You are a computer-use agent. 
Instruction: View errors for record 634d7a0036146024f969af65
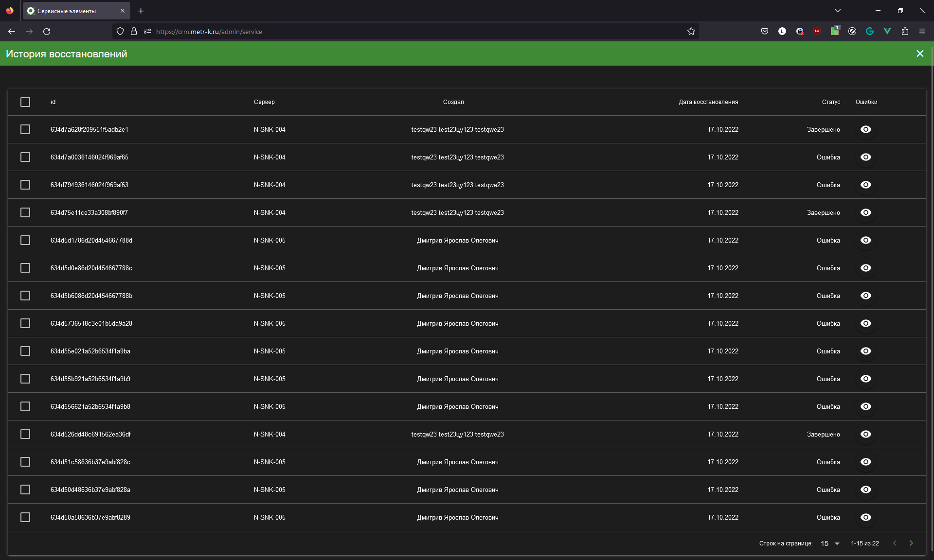coord(866,157)
